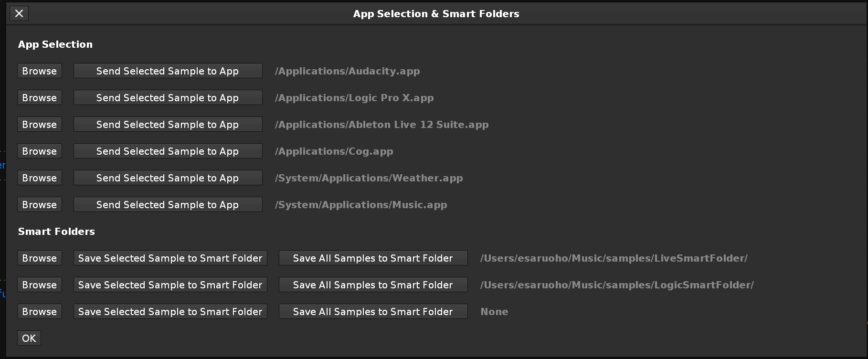Save selected sample to LogicSmartFolder
The image size is (868, 359).
[170, 285]
